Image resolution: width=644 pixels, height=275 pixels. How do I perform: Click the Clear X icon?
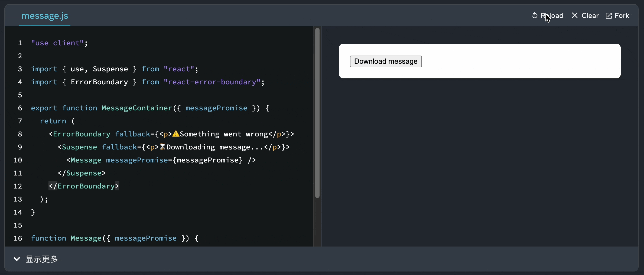(x=575, y=15)
